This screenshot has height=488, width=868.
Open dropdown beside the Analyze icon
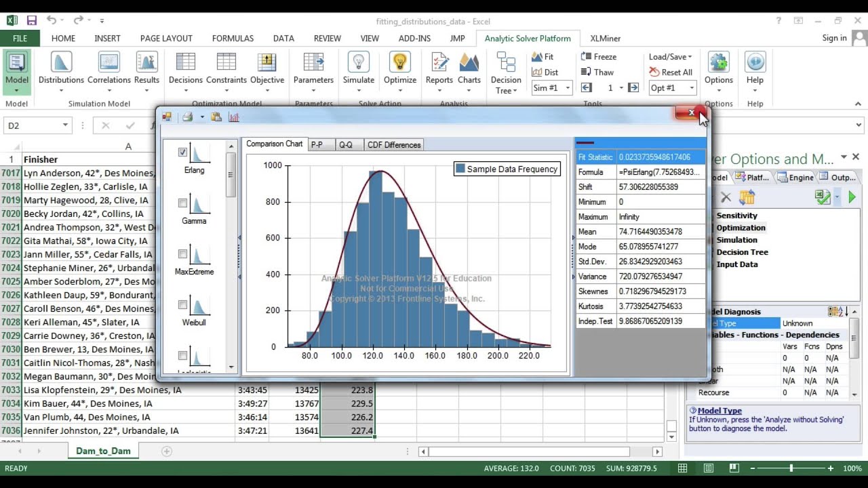click(837, 197)
